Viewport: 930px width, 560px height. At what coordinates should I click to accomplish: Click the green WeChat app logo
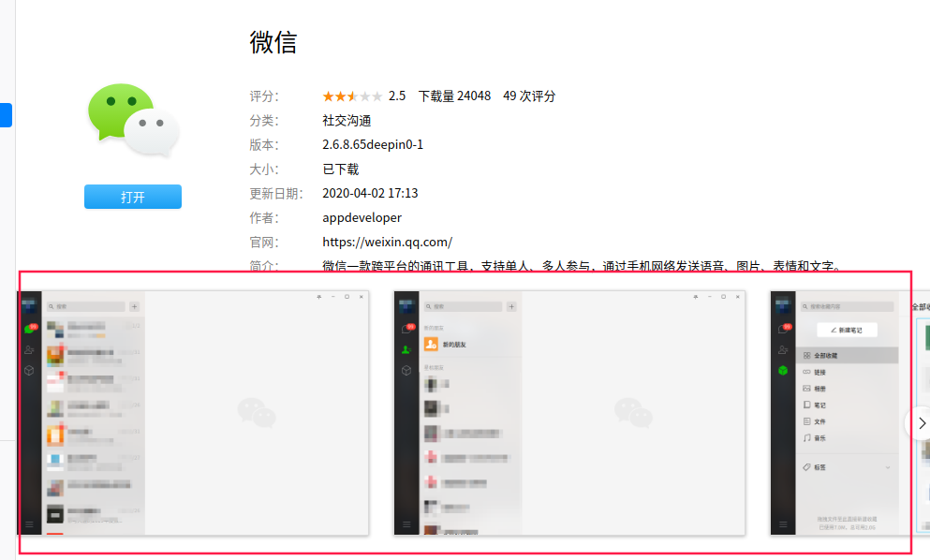click(133, 121)
